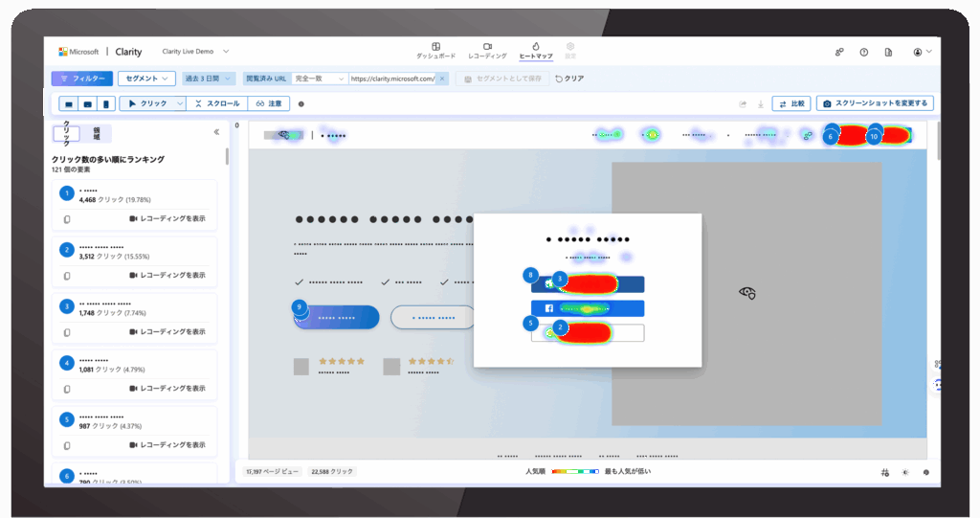Screen dimensions: 980x518
Task: Click the Facebook sign-in button in the preview
Action: point(588,308)
